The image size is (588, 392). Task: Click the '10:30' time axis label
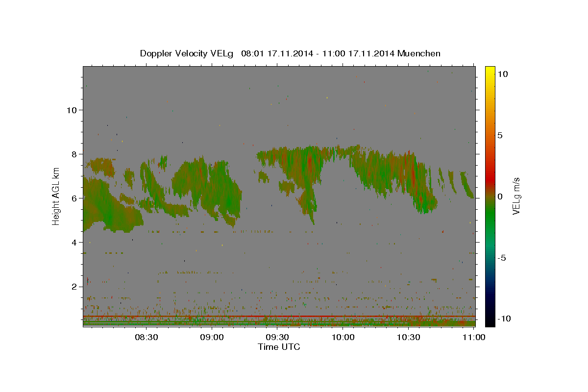(409, 337)
